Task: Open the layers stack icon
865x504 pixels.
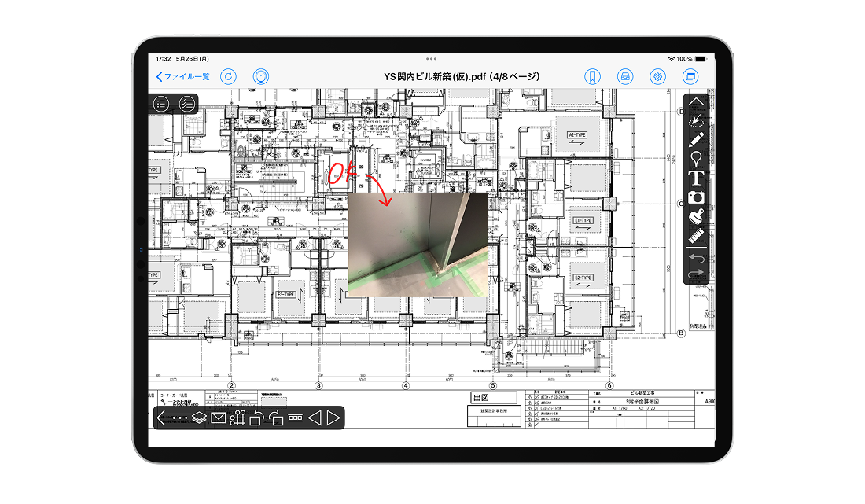Action: tap(200, 418)
